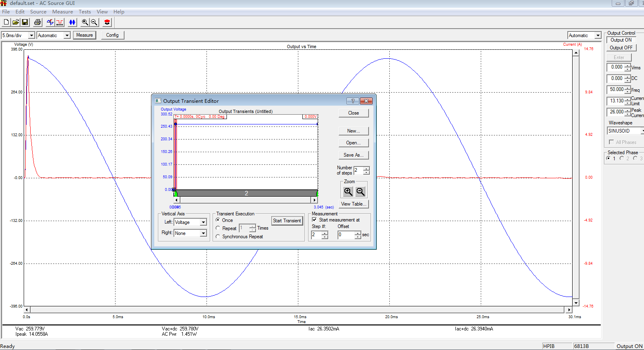Open the Measure menu

pos(62,12)
